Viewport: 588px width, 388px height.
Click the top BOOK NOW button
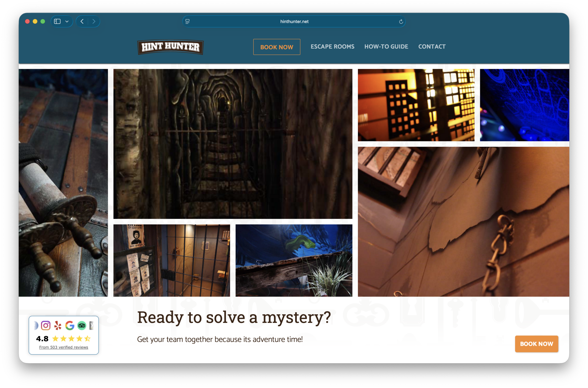(x=277, y=47)
